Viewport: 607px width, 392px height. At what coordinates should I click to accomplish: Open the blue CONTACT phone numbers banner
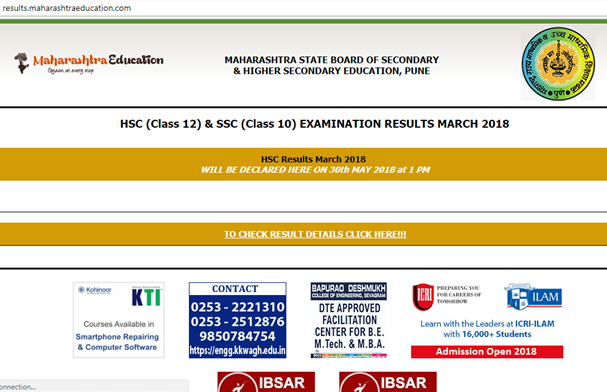click(237, 320)
